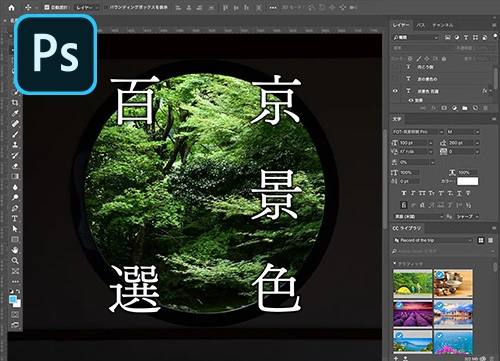Select the Dodge tool
The image size is (500, 361).
[x=15, y=197]
